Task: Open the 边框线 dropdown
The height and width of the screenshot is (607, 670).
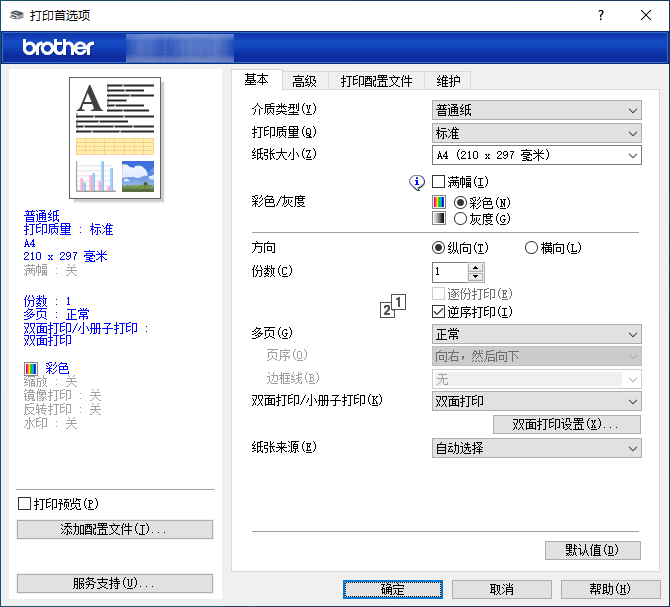Action: tap(536, 379)
